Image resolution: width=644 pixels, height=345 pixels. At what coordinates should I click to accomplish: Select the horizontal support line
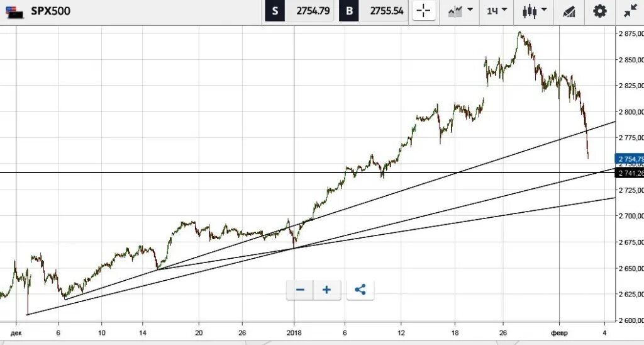pos(307,172)
